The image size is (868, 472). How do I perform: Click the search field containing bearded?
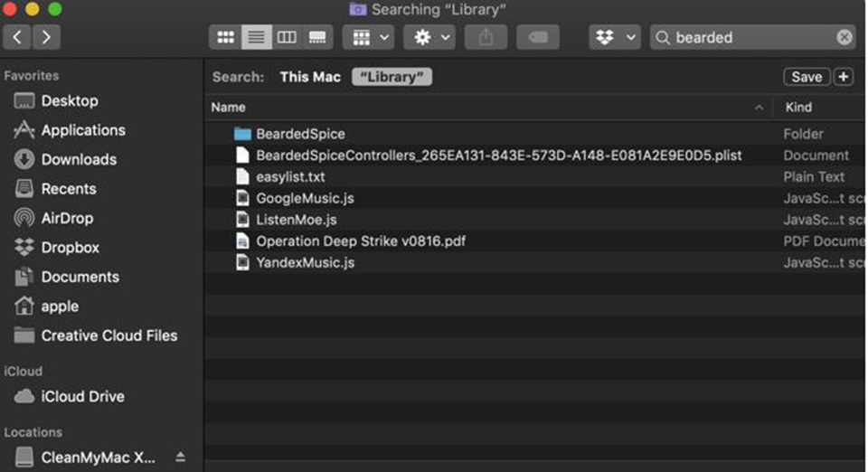[753, 38]
